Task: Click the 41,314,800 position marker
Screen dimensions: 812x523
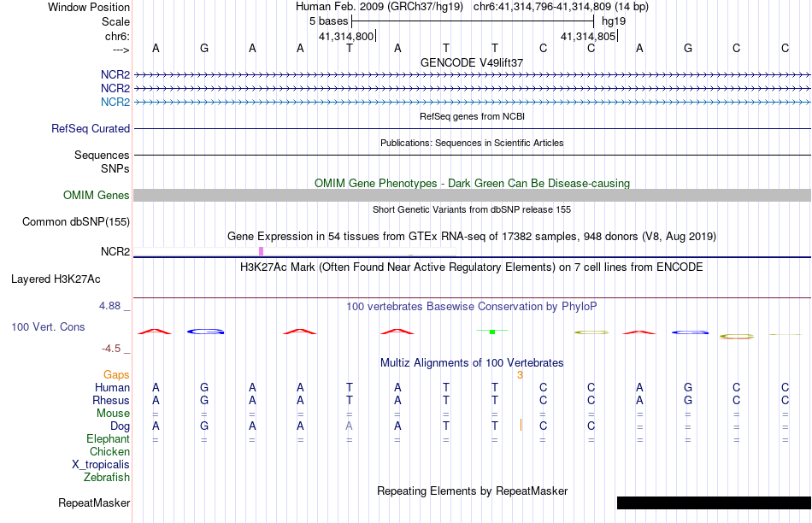Action: coord(346,36)
